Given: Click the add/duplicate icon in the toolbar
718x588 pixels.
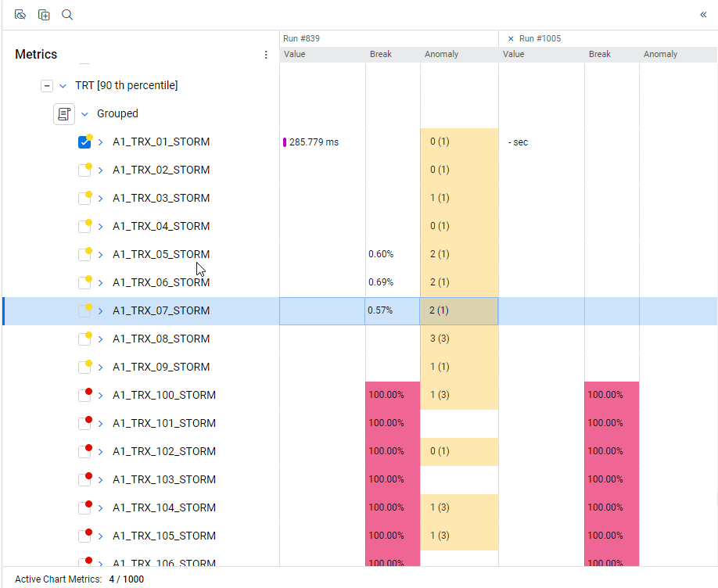Looking at the screenshot, I should (x=44, y=15).
